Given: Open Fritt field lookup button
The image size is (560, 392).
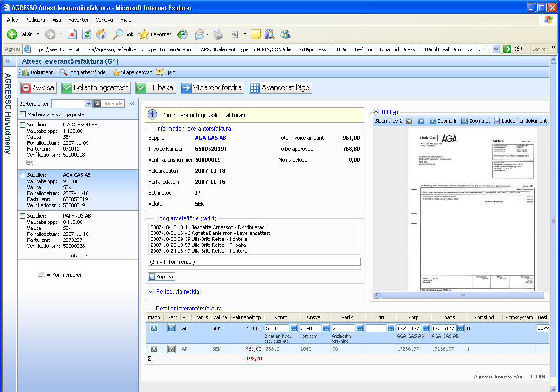Looking at the screenshot, I should (x=391, y=328).
